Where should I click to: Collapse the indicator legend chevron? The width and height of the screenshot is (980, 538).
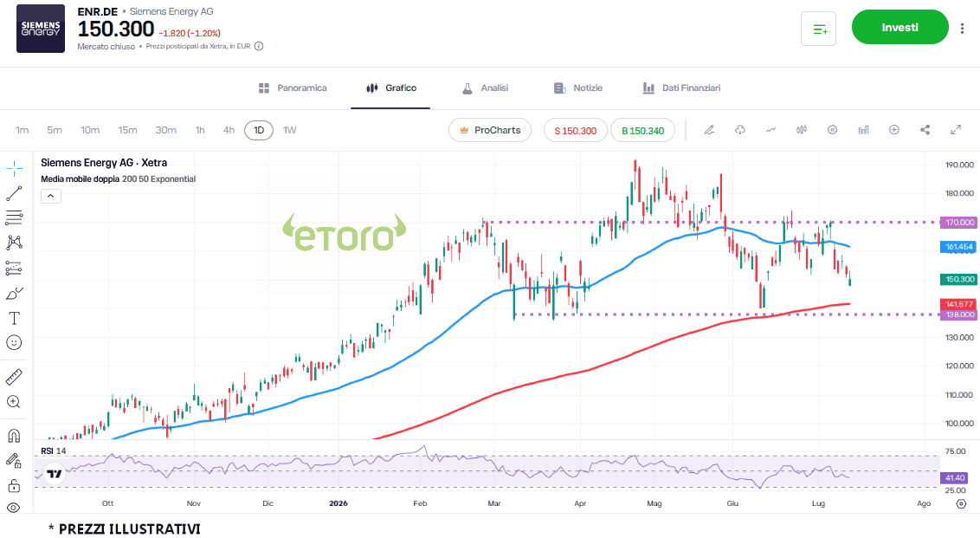(x=50, y=197)
